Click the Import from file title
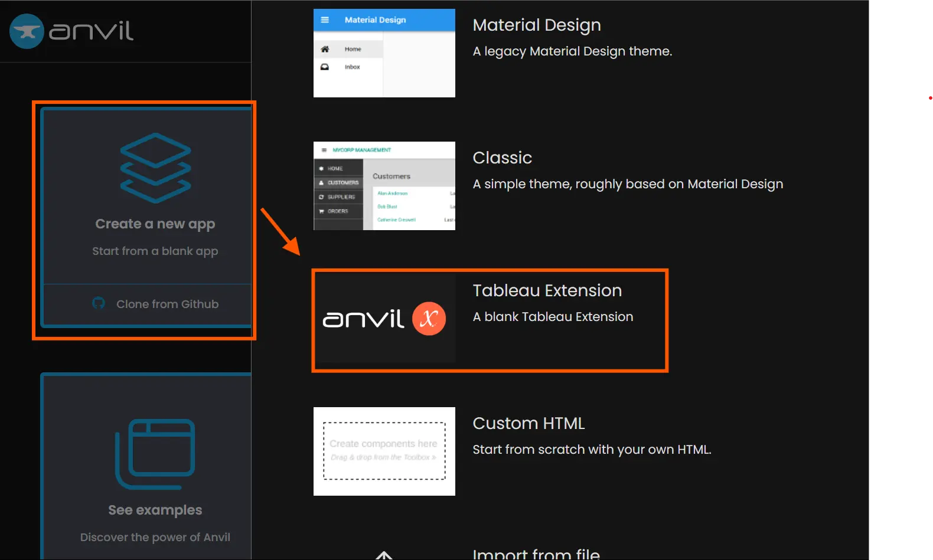Viewport: 933px width, 560px height. pos(536,554)
